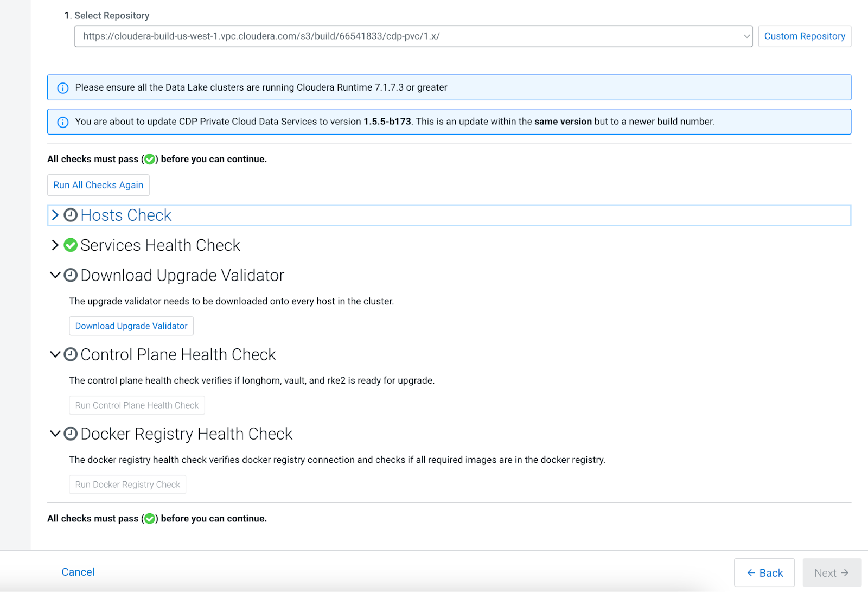Click clock status icon beside Control Plane Health Check
The image size is (868, 592).
[x=71, y=354]
